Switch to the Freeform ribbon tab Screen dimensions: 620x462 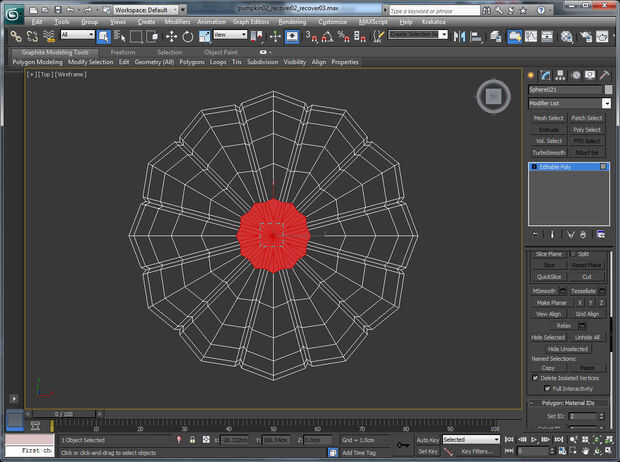tap(123, 52)
